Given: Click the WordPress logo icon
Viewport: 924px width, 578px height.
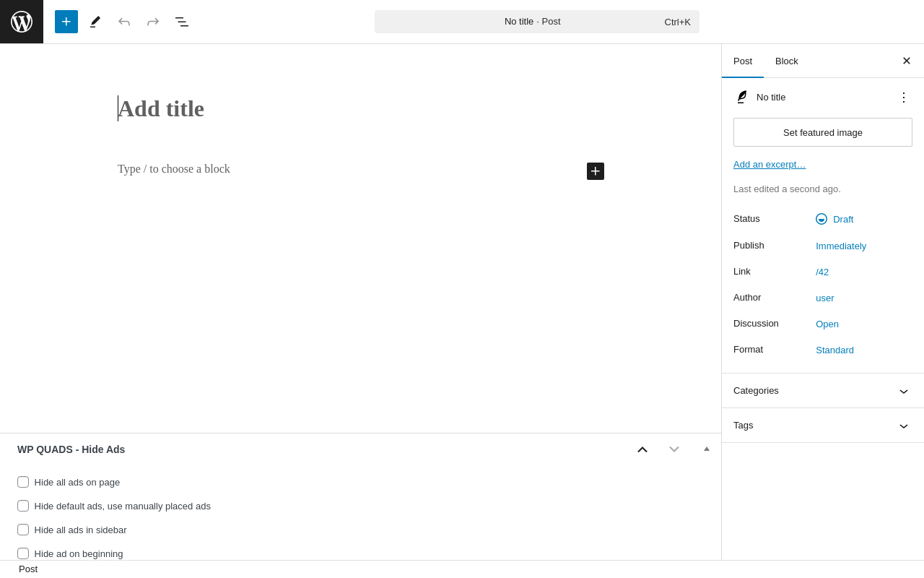Looking at the screenshot, I should 22,22.
